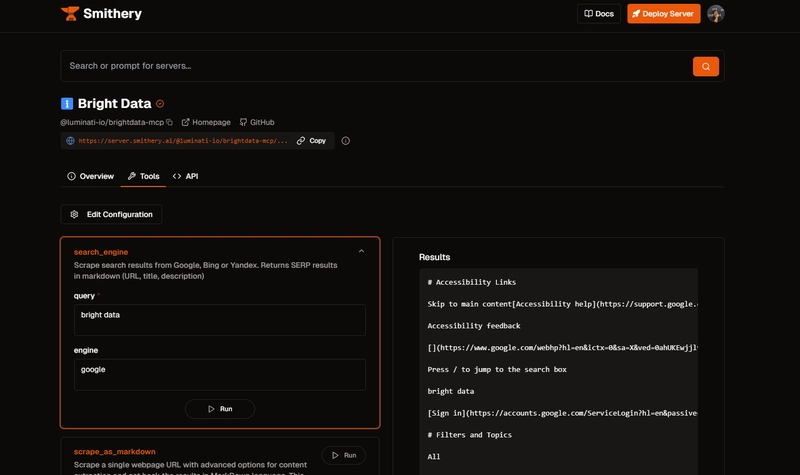Viewport: 800px width, 475px height.
Task: Select the server.smithery.ai URL text
Action: pos(183,141)
